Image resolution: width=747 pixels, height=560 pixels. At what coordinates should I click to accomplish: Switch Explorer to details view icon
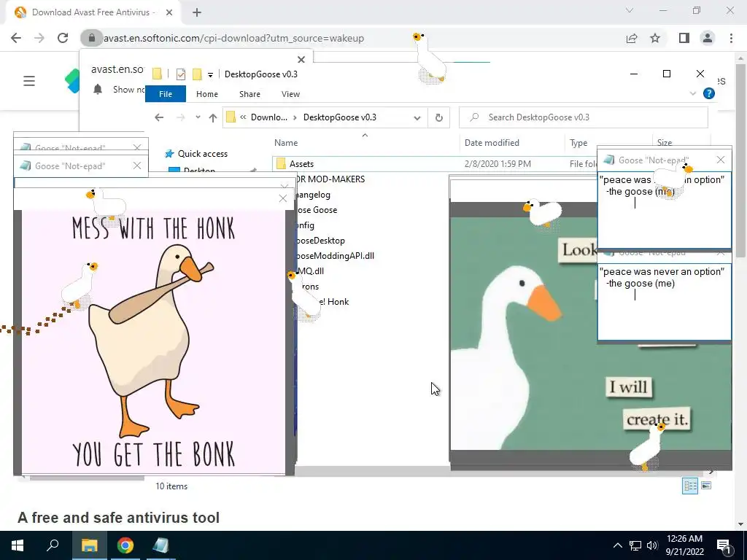pyautogui.click(x=690, y=486)
